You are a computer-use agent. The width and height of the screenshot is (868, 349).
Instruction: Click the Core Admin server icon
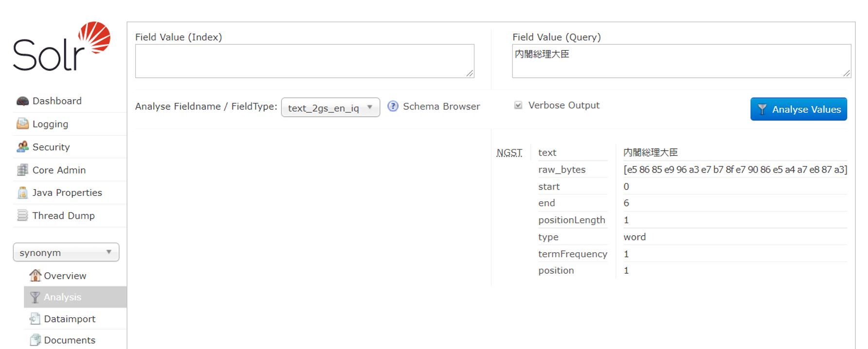tap(22, 170)
